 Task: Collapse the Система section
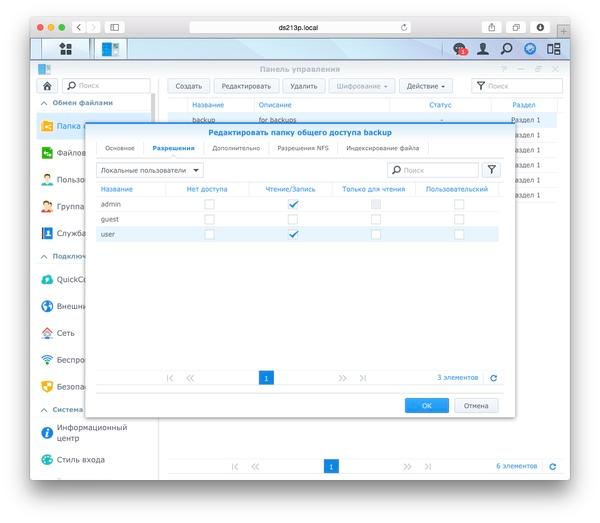44,410
